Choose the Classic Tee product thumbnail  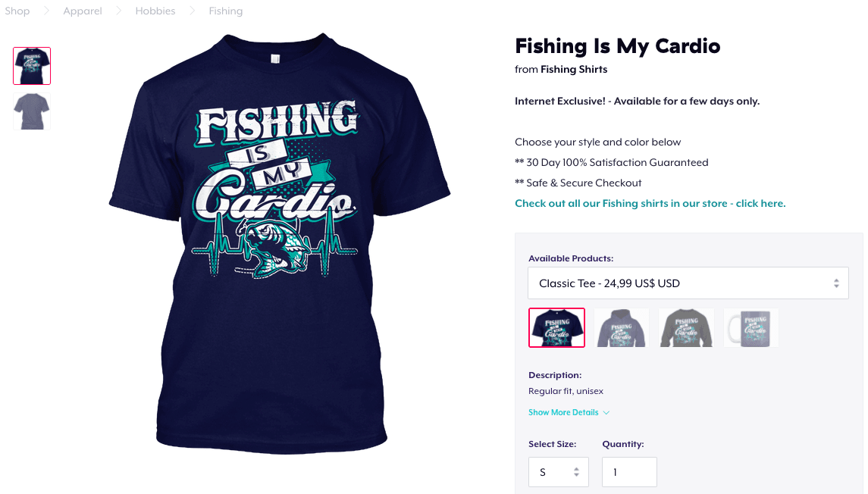pyautogui.click(x=556, y=327)
